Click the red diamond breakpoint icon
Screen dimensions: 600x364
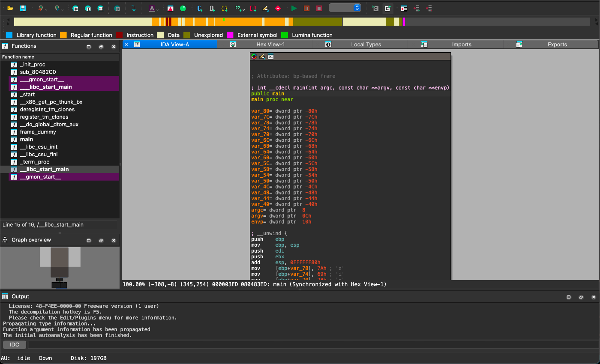point(278,8)
